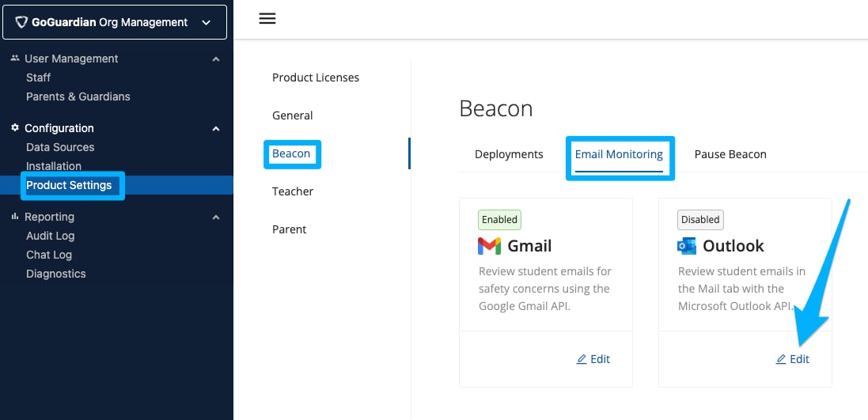Image resolution: width=868 pixels, height=420 pixels.
Task: Select Parent product settings
Action: 289,229
